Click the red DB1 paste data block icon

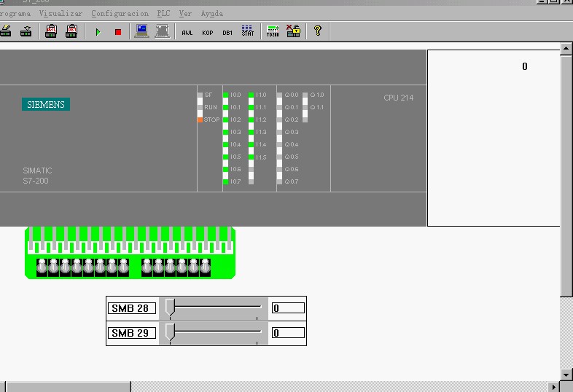(x=71, y=31)
